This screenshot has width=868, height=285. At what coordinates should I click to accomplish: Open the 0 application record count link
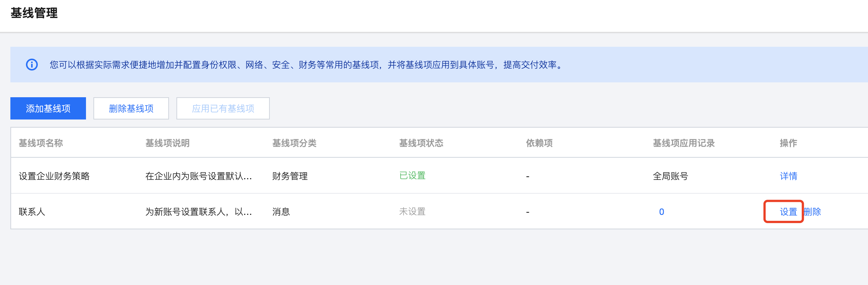[x=662, y=212]
